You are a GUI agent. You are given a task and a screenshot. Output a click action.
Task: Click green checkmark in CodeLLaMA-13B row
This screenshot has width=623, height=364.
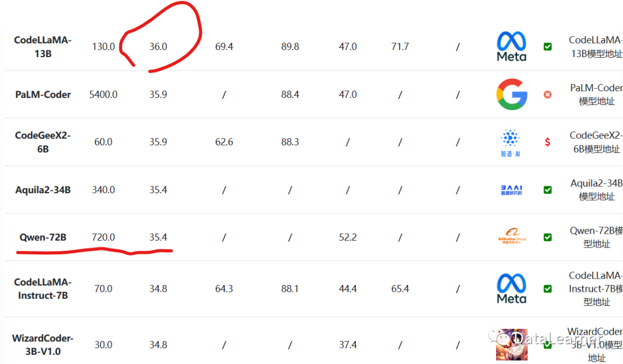click(547, 47)
